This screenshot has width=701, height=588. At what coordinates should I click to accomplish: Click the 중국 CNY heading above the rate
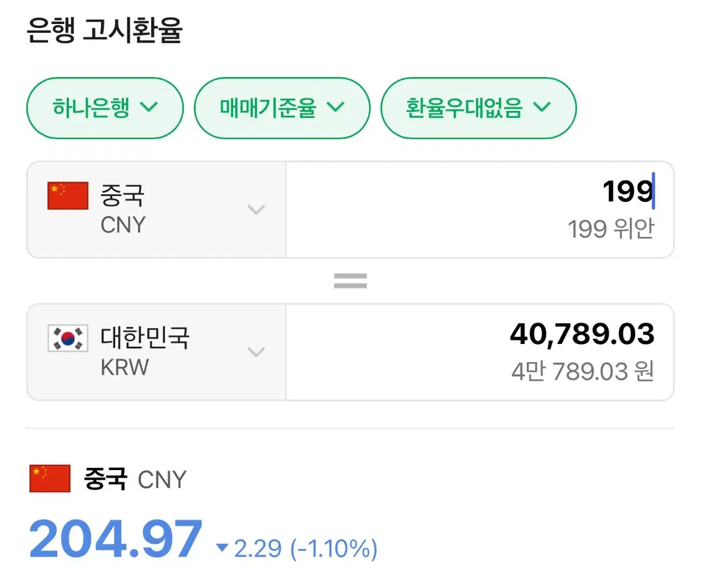[x=135, y=479]
